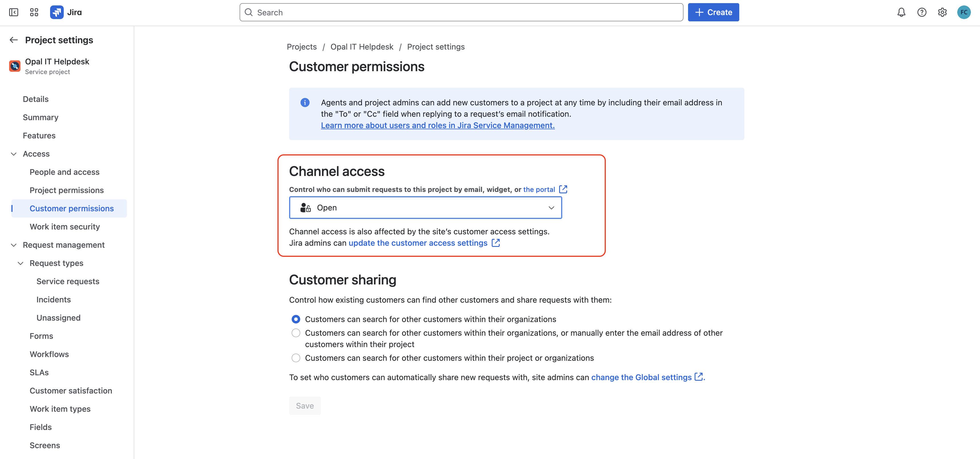
Task: Open the Channel access Open dropdown
Action: (425, 208)
